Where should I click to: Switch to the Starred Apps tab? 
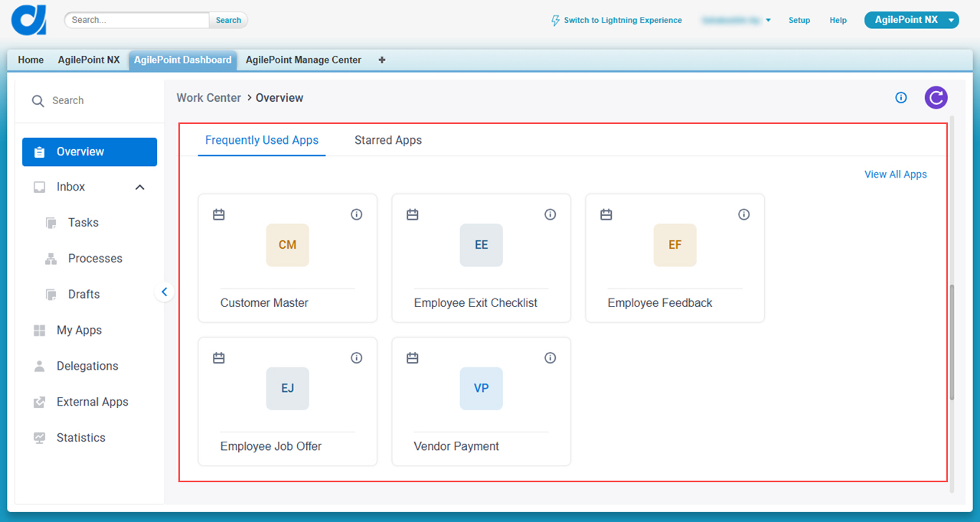[x=388, y=140]
